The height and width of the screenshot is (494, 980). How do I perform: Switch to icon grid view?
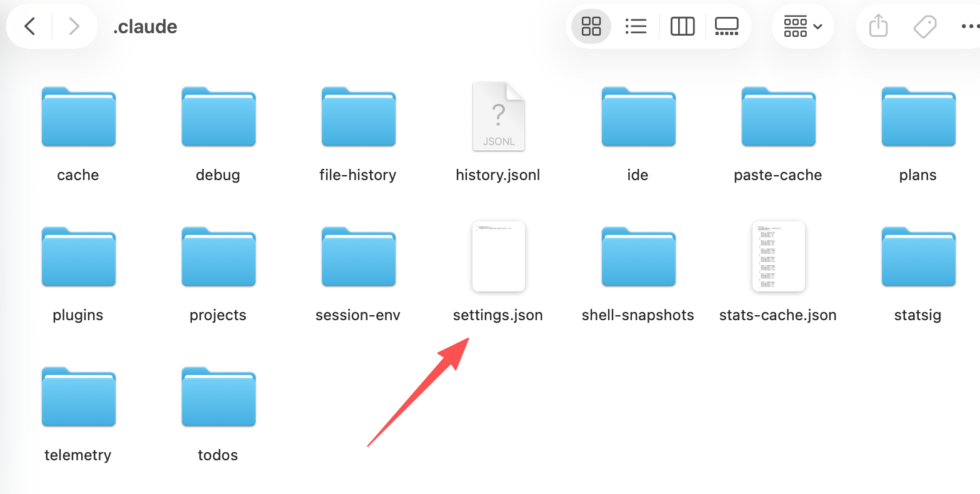(x=591, y=26)
